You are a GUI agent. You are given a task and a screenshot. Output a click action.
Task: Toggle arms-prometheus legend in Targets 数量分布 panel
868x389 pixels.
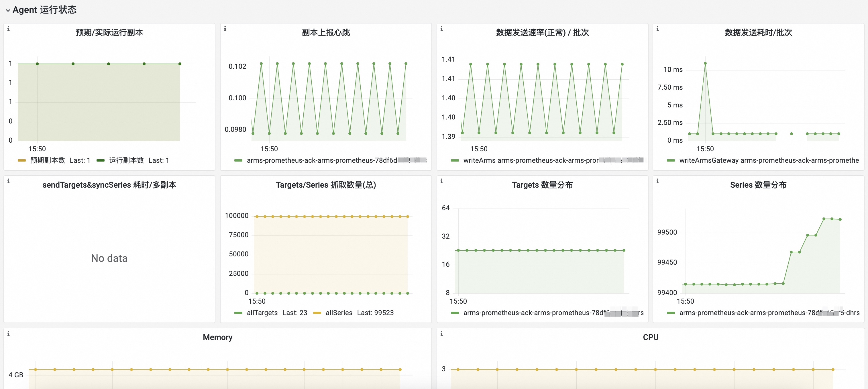(553, 313)
